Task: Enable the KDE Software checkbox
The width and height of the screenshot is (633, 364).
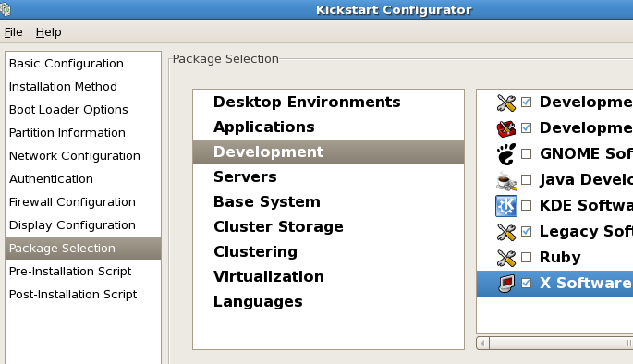Action: (x=526, y=205)
